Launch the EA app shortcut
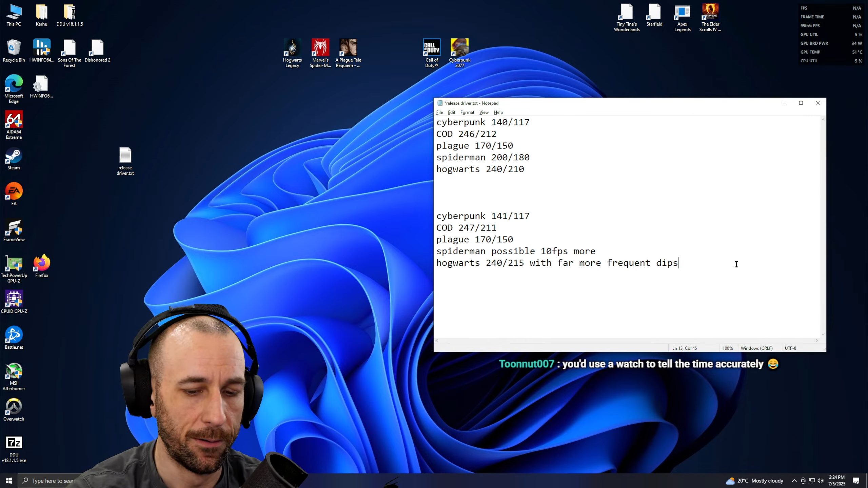Viewport: 868px width, 488px height. coord(14,194)
